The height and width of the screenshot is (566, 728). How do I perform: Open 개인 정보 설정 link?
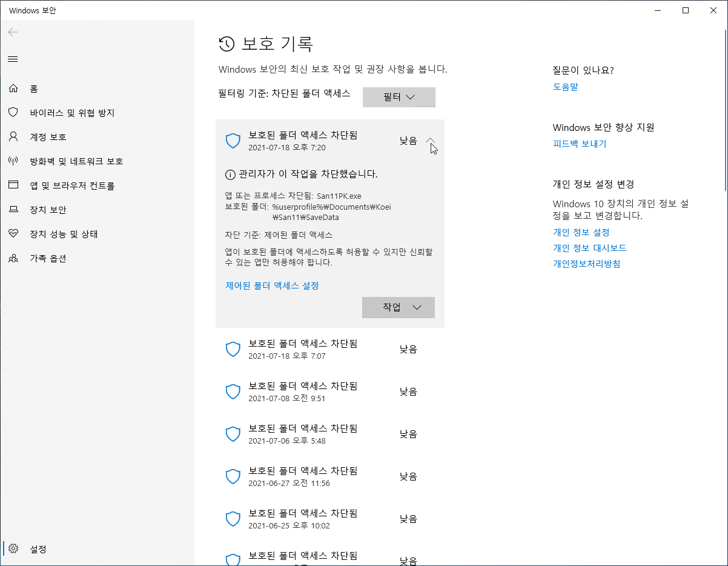point(581,232)
